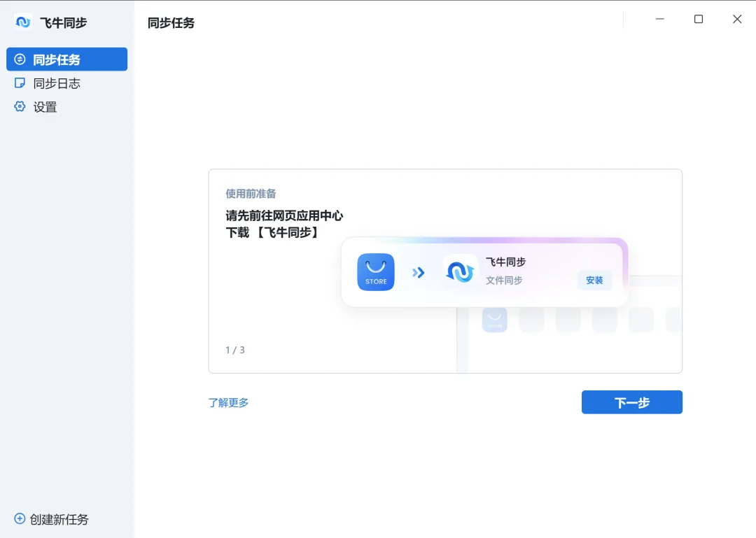Screen dimensions: 756x538
Task: Click the 使用前准备 heading text
Action: [251, 194]
